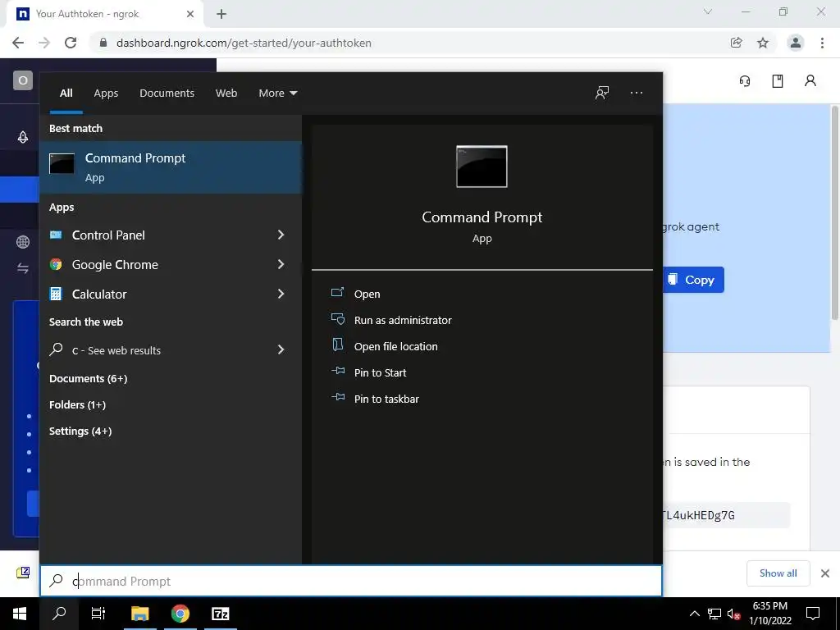Click the Windows Start button
840x630 pixels.
(20, 614)
